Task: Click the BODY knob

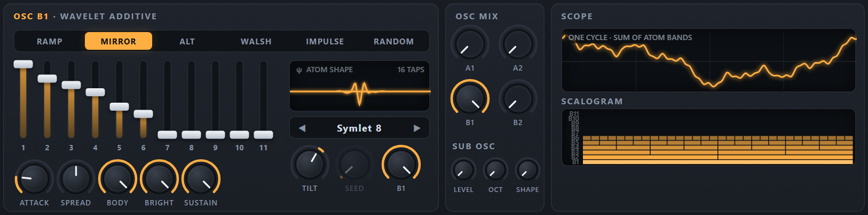Action: 117,179
